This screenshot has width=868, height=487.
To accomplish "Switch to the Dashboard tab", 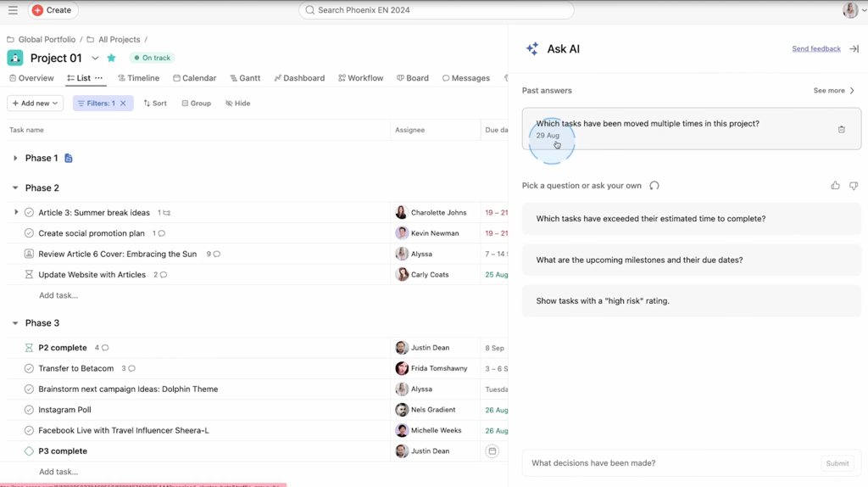I will (299, 78).
